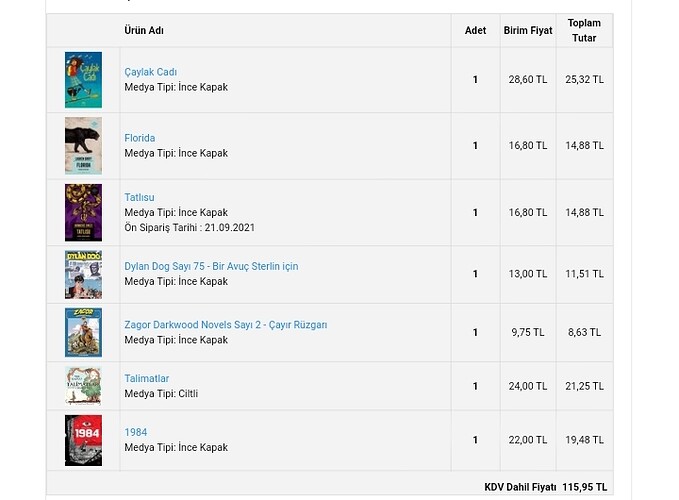Click the Tatlısu book cover image
Image resolution: width=679 pixels, height=500 pixels.
tap(83, 212)
